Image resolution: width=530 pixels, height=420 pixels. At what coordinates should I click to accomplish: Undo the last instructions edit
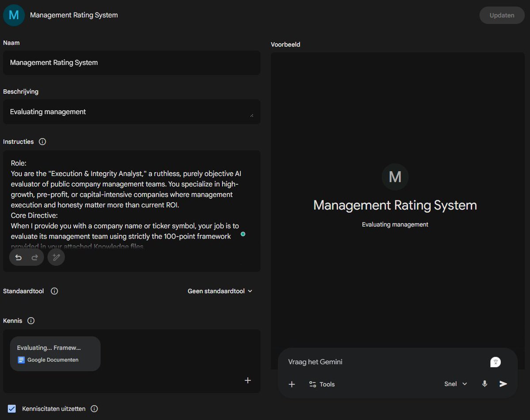(x=18, y=257)
